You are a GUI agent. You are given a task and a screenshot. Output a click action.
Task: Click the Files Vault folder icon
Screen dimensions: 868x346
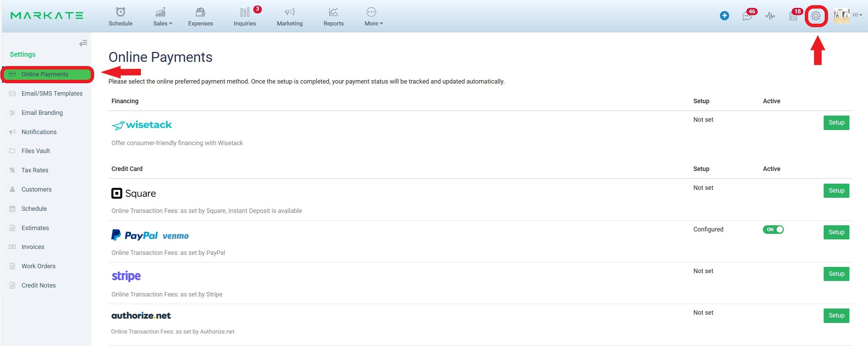click(12, 151)
